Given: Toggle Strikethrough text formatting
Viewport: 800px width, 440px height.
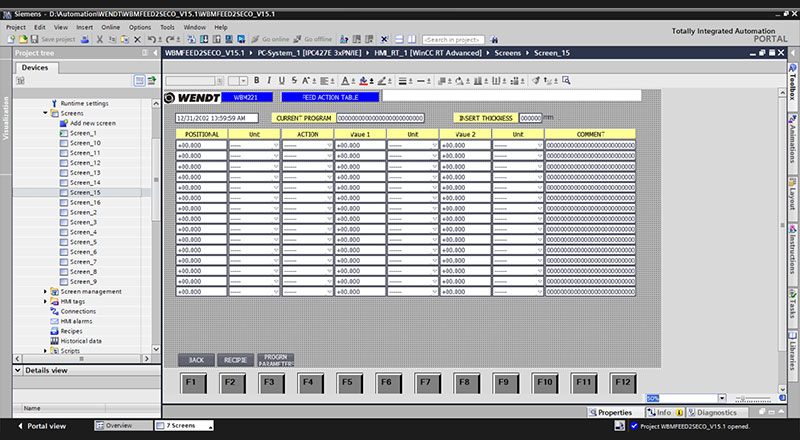Looking at the screenshot, I should pyautogui.click(x=294, y=81).
